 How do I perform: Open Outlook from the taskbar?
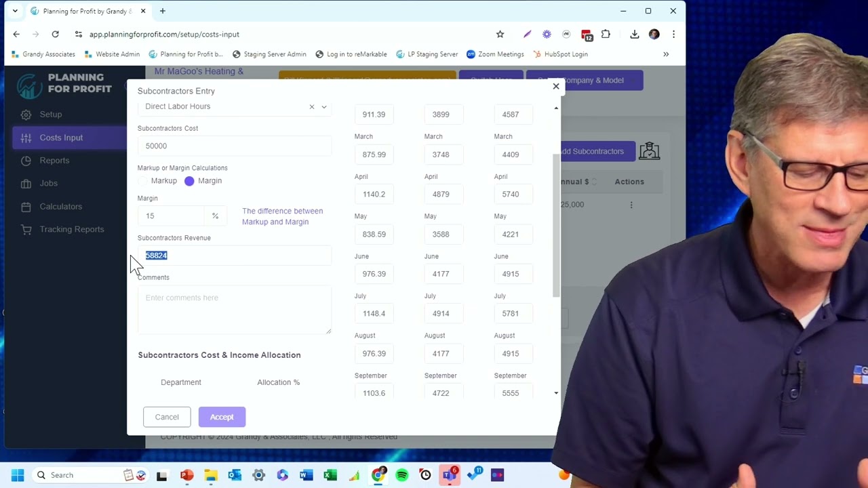coord(235,475)
